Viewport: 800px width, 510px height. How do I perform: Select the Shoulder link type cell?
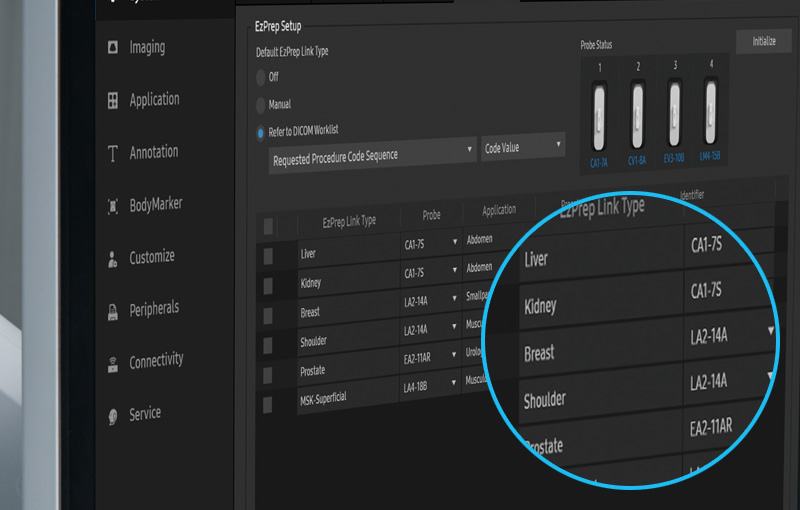(x=348, y=337)
